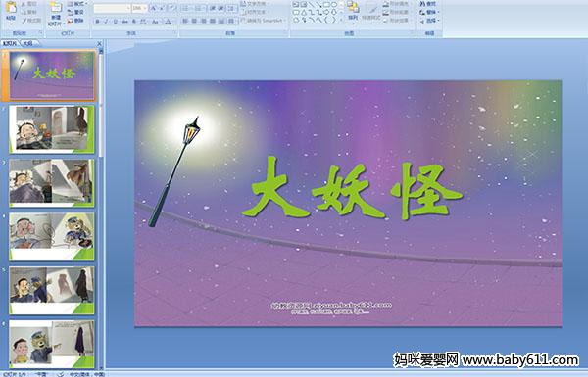Open the font name dropdown
This screenshot has height=377, width=588.
(112, 8)
